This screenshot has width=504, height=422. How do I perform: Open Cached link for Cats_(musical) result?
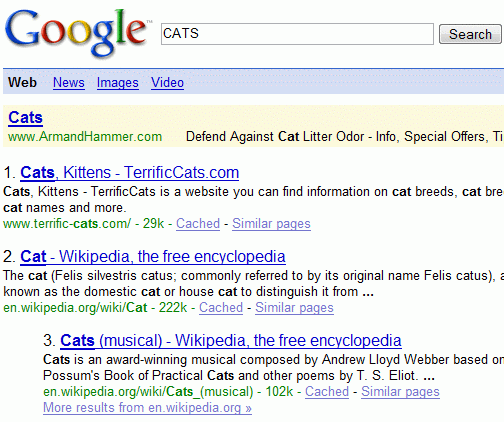pyautogui.click(x=327, y=391)
